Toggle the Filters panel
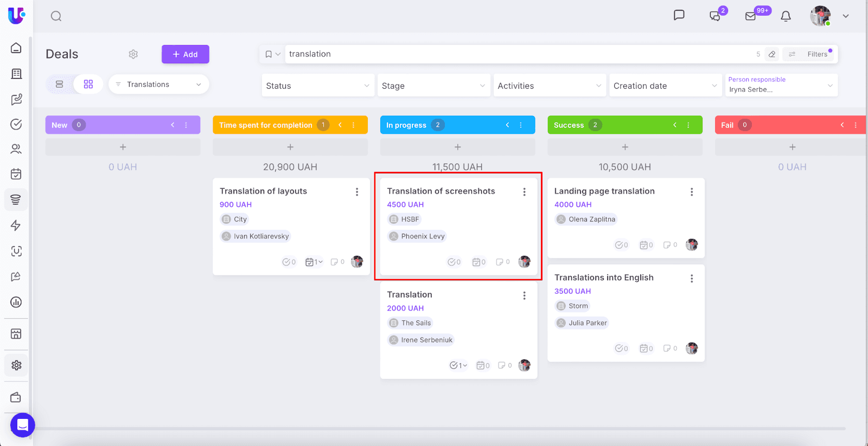This screenshot has height=446, width=868. tap(810, 54)
